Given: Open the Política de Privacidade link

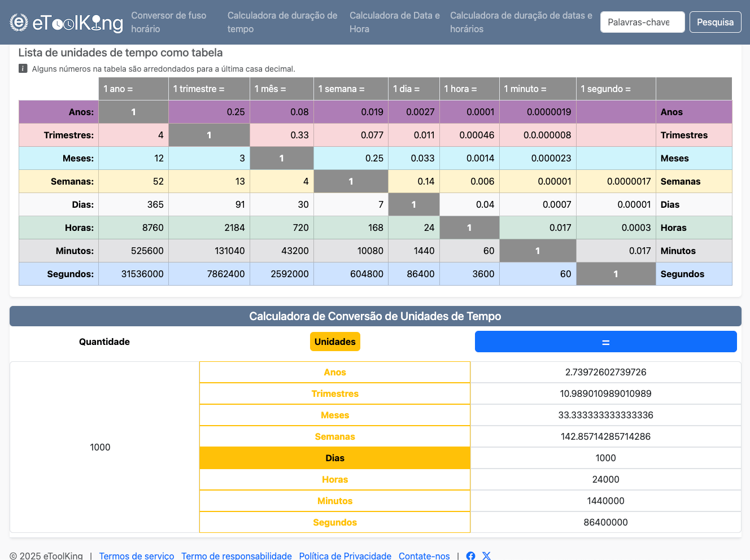Looking at the screenshot, I should click(x=345, y=556).
